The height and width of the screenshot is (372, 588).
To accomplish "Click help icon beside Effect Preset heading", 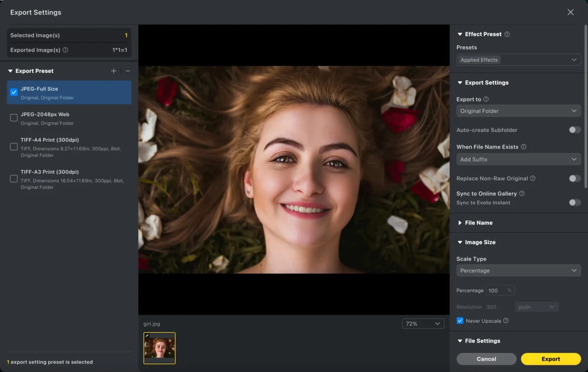I will coord(507,34).
